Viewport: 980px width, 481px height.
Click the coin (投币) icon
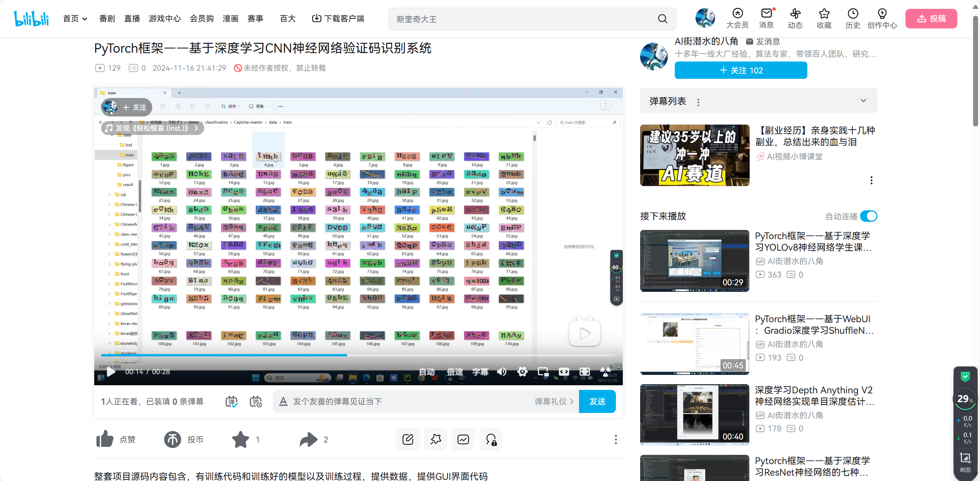tap(173, 439)
